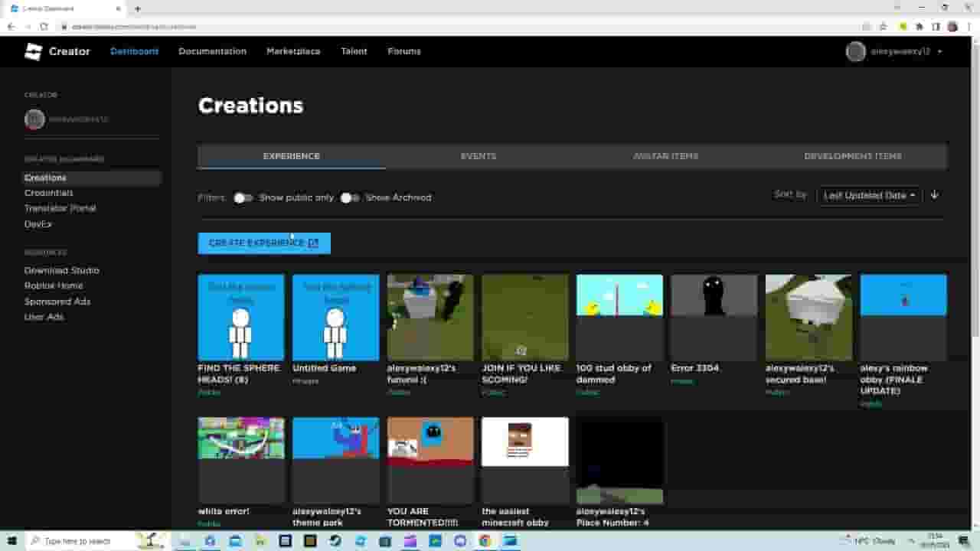The height and width of the screenshot is (551, 980).
Task: Select Creations in the sidebar
Action: [92, 178]
